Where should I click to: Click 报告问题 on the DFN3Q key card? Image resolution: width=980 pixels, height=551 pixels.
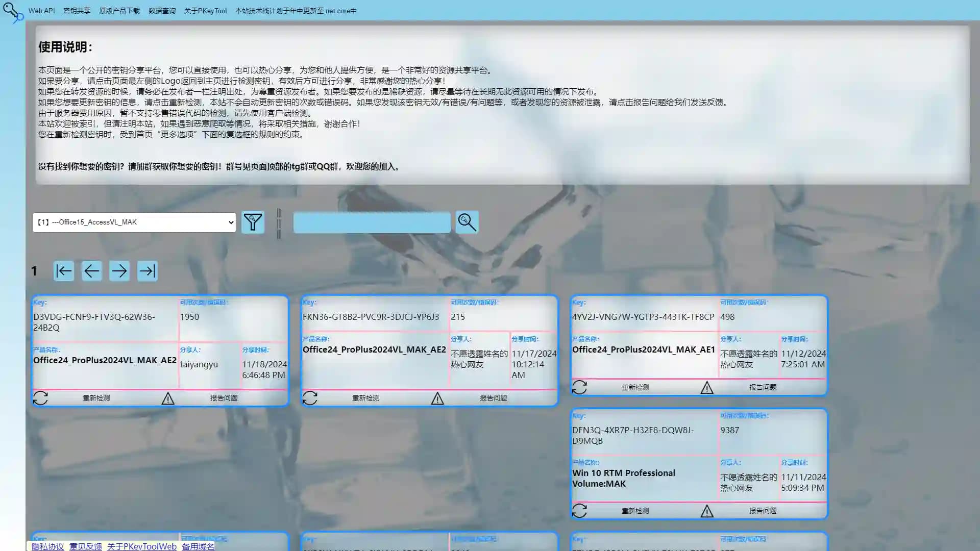coord(763,511)
